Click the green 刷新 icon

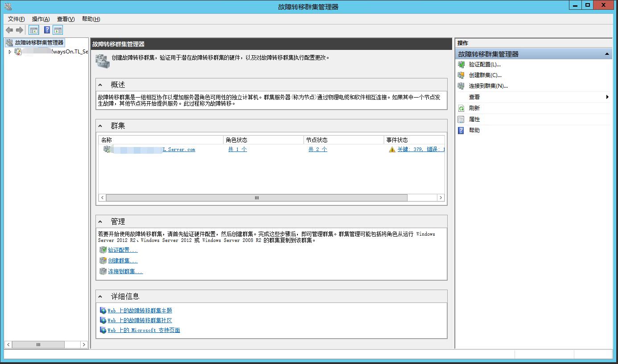(461, 108)
